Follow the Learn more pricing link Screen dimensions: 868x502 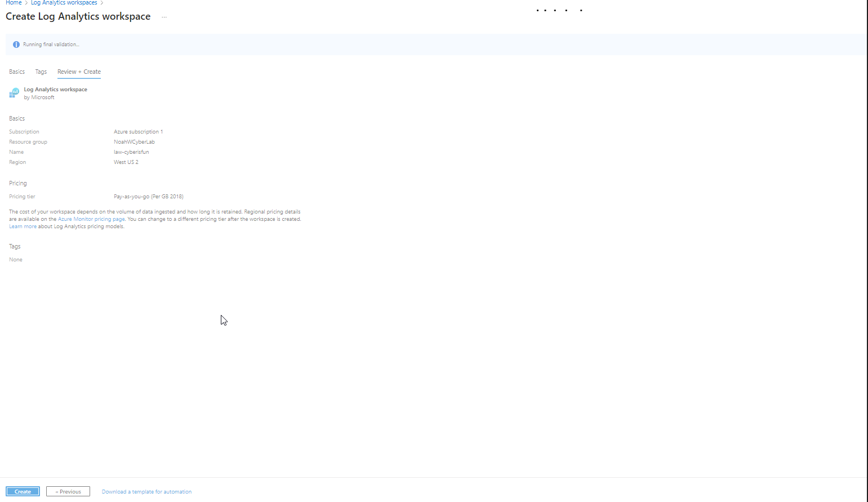point(23,226)
